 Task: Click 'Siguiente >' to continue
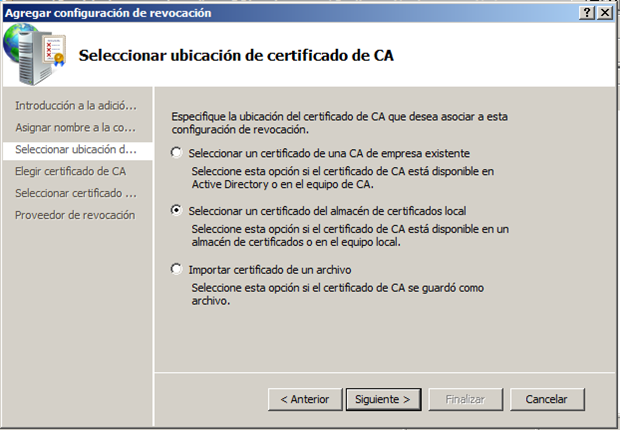coord(383,399)
